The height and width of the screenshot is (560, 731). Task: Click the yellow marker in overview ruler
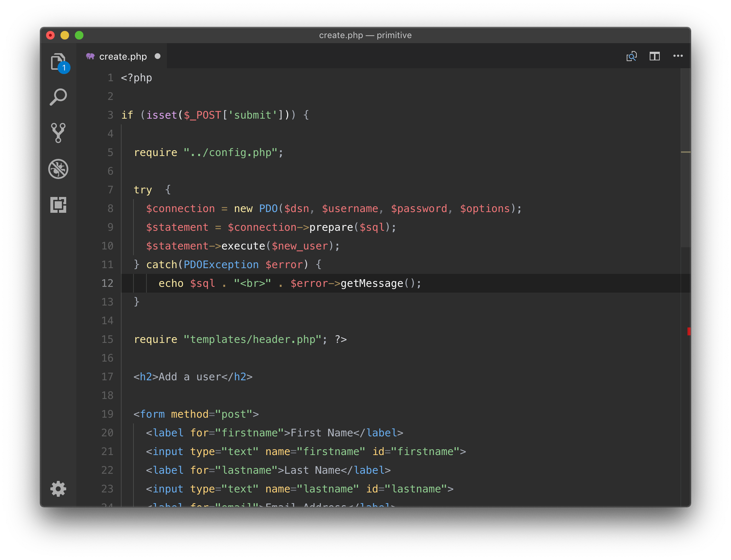pyautogui.click(x=685, y=152)
